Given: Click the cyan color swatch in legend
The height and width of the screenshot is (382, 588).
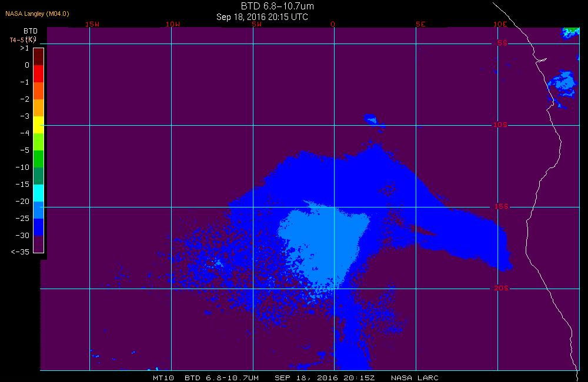Looking at the screenshot, I should coord(39,193).
